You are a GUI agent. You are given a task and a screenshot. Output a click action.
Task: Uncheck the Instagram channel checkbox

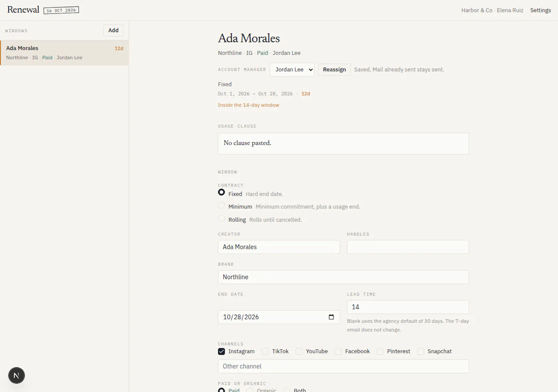(x=221, y=352)
